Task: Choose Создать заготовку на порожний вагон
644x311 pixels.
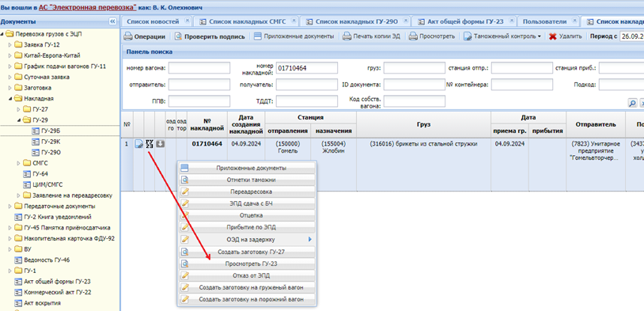Action: pyautogui.click(x=248, y=299)
